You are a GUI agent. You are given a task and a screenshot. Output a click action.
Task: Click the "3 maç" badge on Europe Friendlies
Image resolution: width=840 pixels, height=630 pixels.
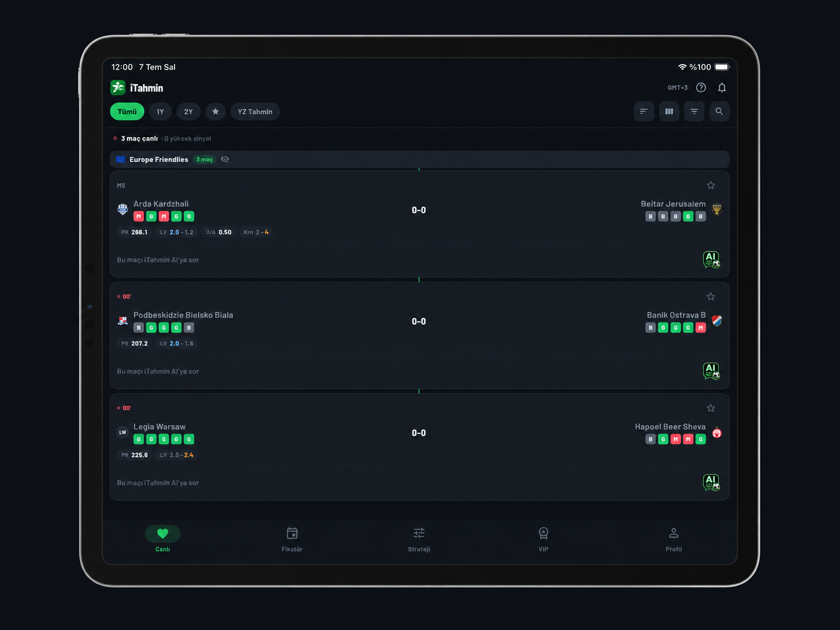204,160
